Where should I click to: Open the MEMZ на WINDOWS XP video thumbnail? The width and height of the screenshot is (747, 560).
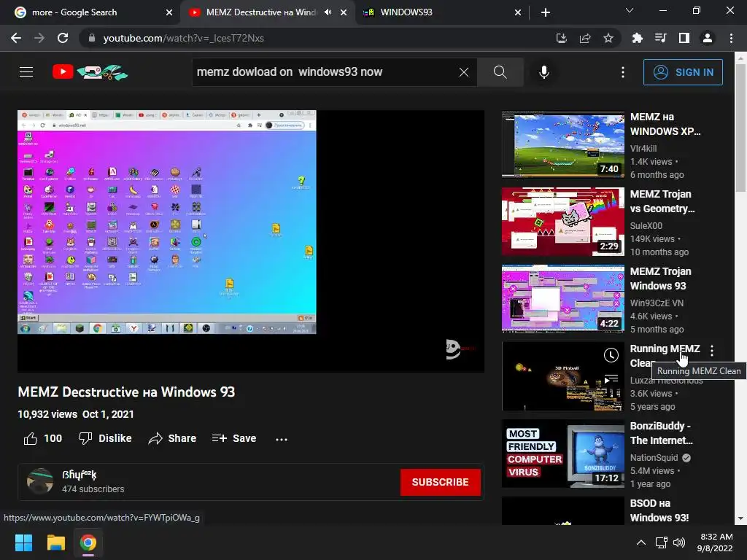pos(562,144)
